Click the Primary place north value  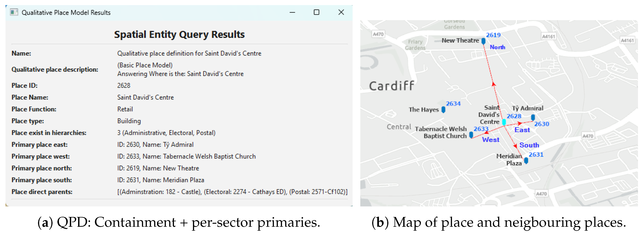[x=158, y=168]
